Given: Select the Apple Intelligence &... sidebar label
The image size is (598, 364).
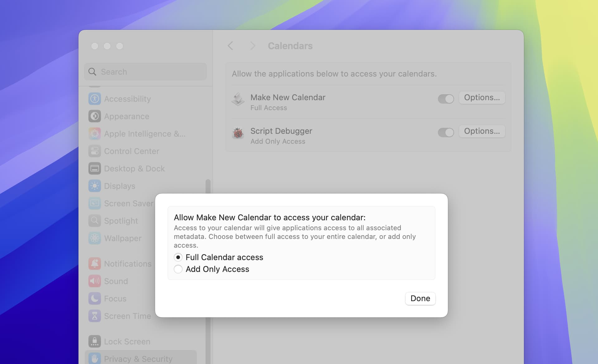Looking at the screenshot, I should (145, 134).
